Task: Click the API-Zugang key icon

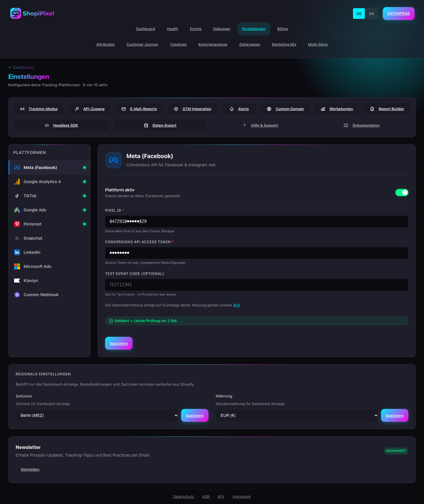Action: tap(77, 109)
